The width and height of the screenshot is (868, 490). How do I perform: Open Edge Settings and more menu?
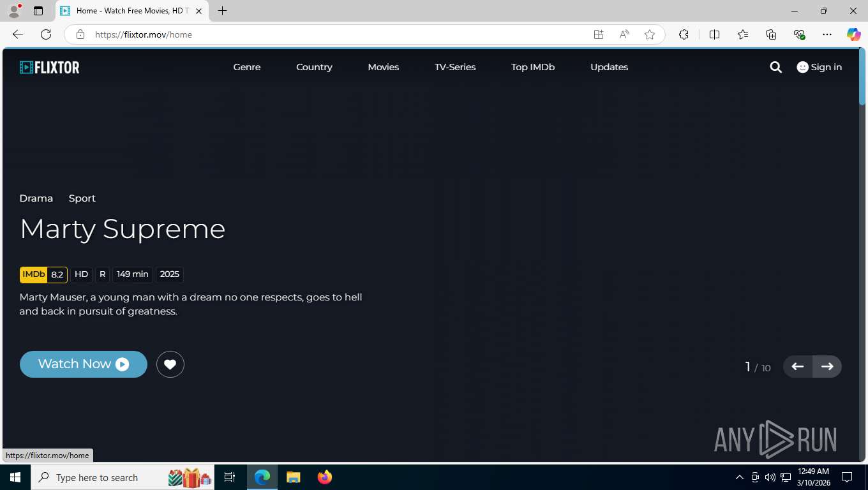point(827,34)
